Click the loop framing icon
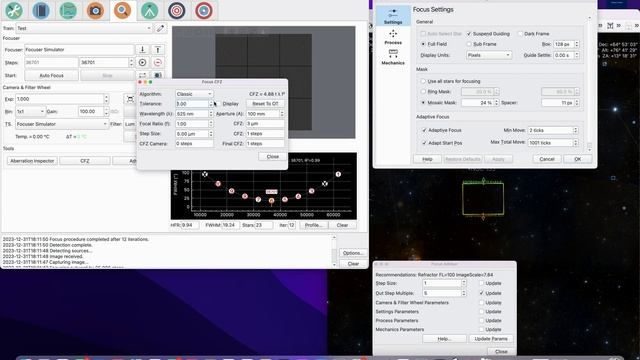This screenshot has height=360, width=640. click(x=142, y=76)
